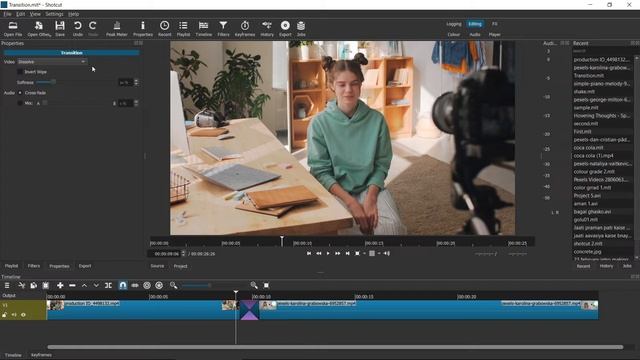Switch to the Playlist tab
The height and width of the screenshot is (360, 640).
point(11,266)
